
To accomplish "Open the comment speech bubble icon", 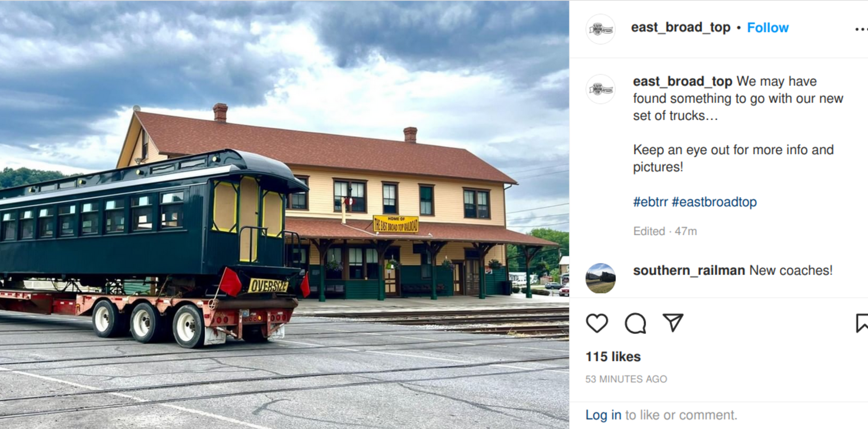I will click(x=635, y=323).
